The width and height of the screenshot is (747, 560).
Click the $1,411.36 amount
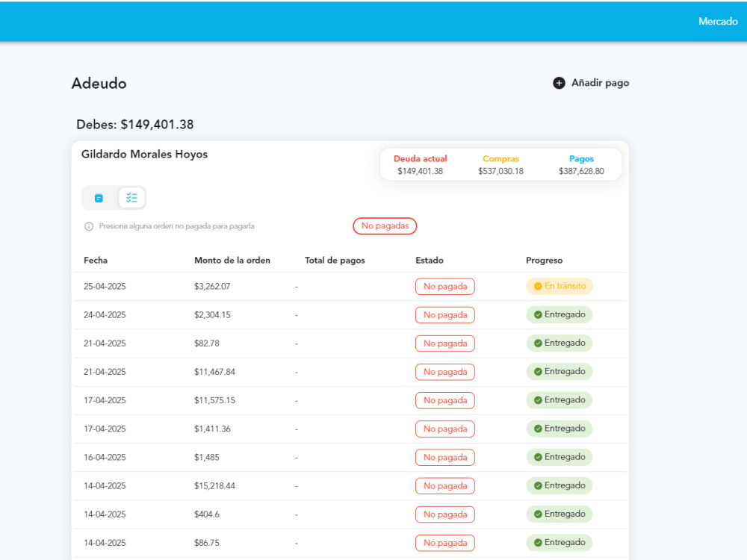coord(212,429)
